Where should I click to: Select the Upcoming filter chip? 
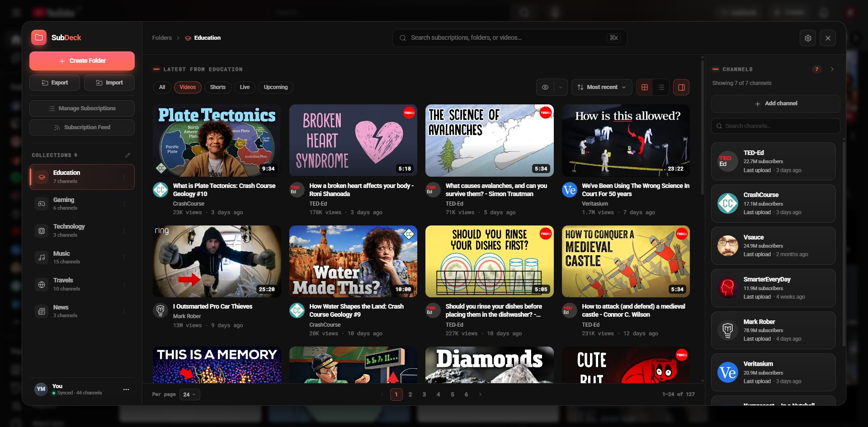point(276,87)
